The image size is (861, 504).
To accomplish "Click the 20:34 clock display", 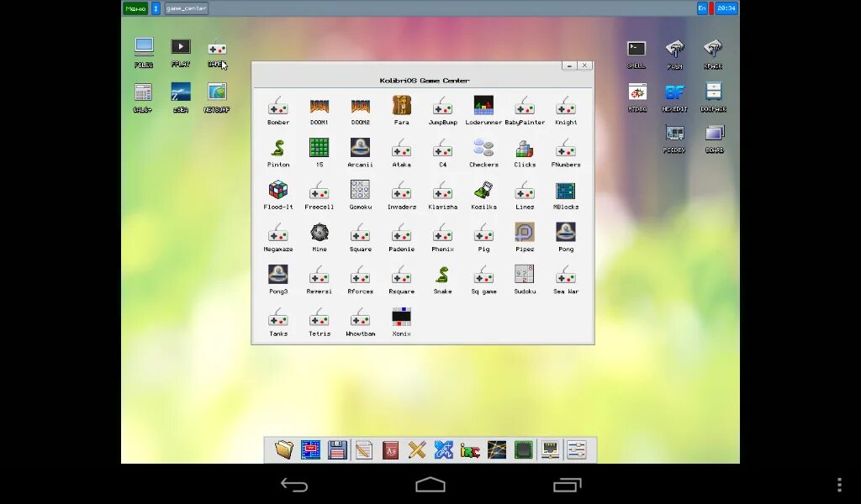I will click(726, 8).
